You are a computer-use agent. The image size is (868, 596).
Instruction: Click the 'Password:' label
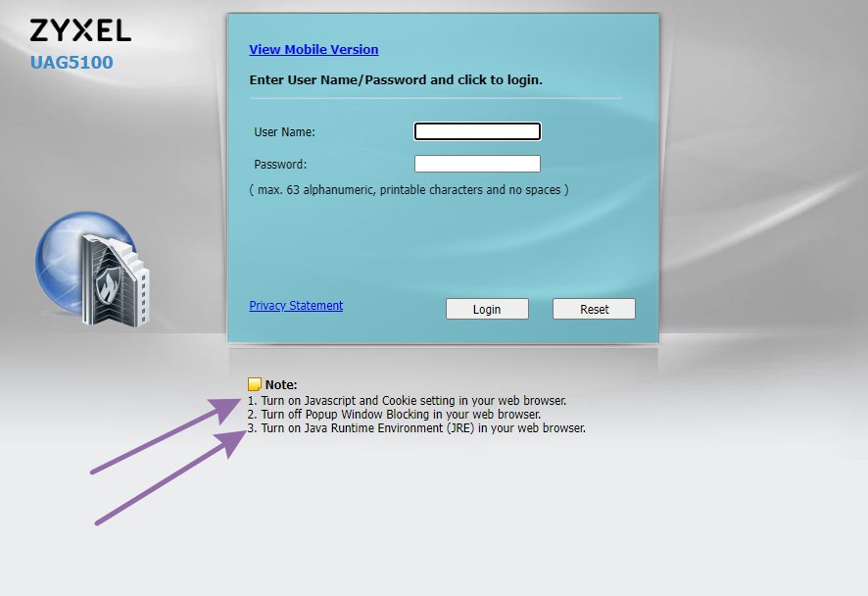coord(280,164)
